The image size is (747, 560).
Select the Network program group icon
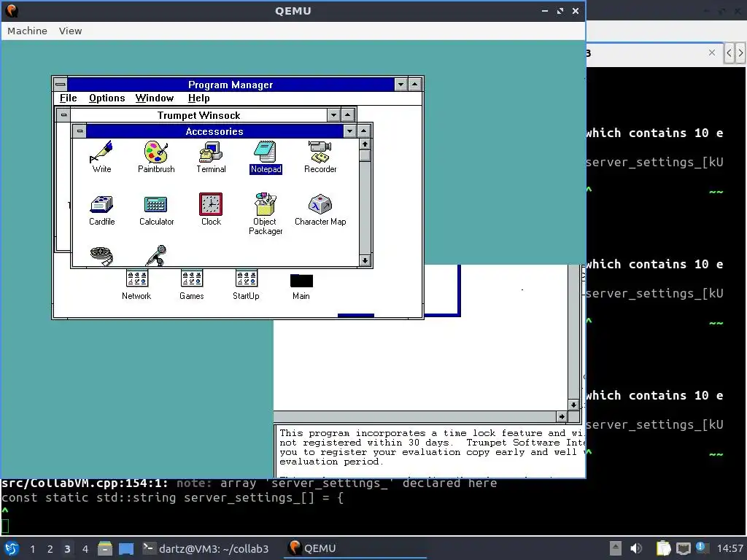[136, 285]
